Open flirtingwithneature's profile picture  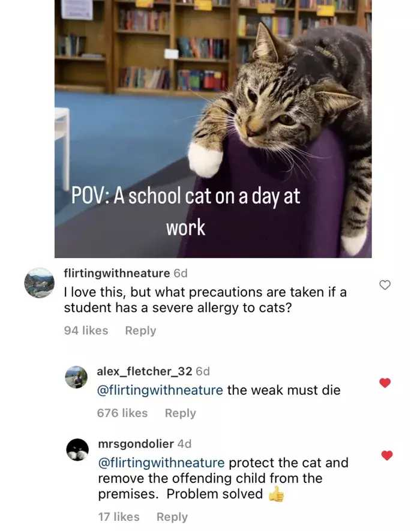[x=39, y=283]
